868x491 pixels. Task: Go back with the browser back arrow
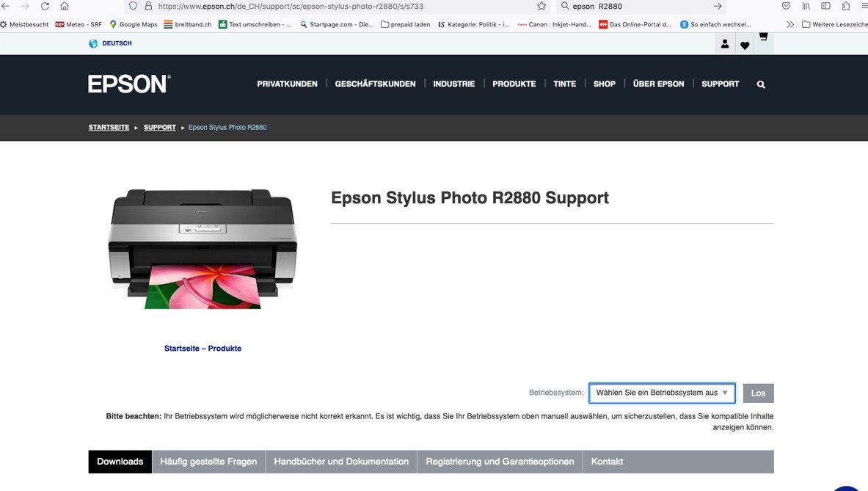coord(6,6)
